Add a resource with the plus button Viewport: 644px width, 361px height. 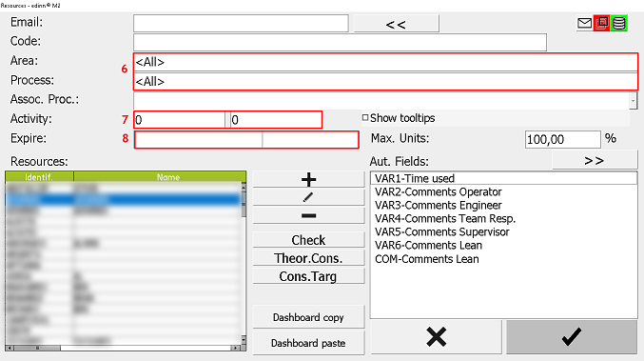308,179
